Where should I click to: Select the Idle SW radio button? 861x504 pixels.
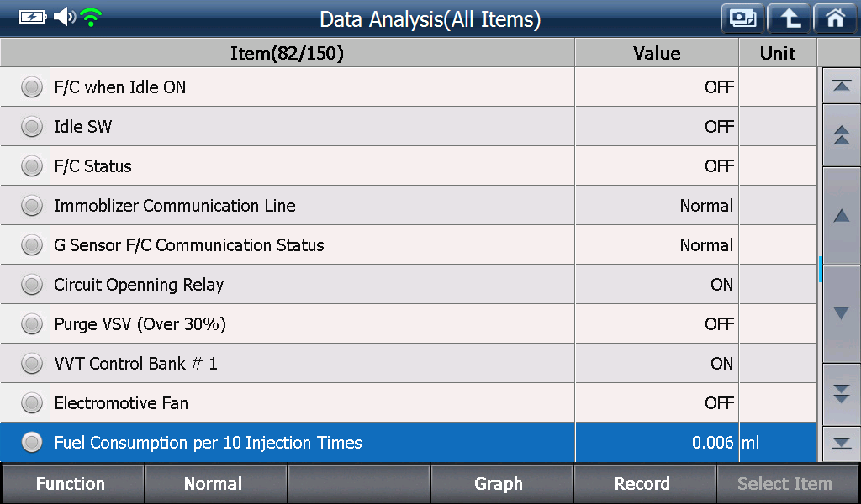pos(32,127)
